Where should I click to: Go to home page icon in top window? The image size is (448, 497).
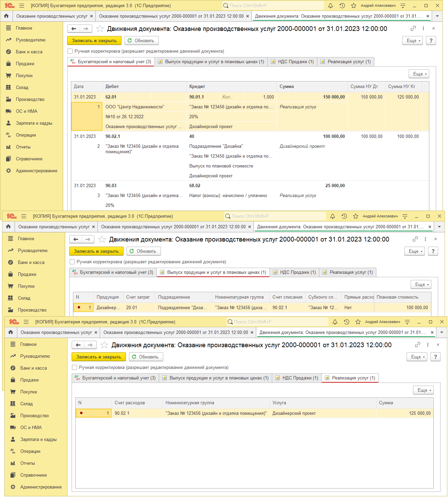pos(6,16)
